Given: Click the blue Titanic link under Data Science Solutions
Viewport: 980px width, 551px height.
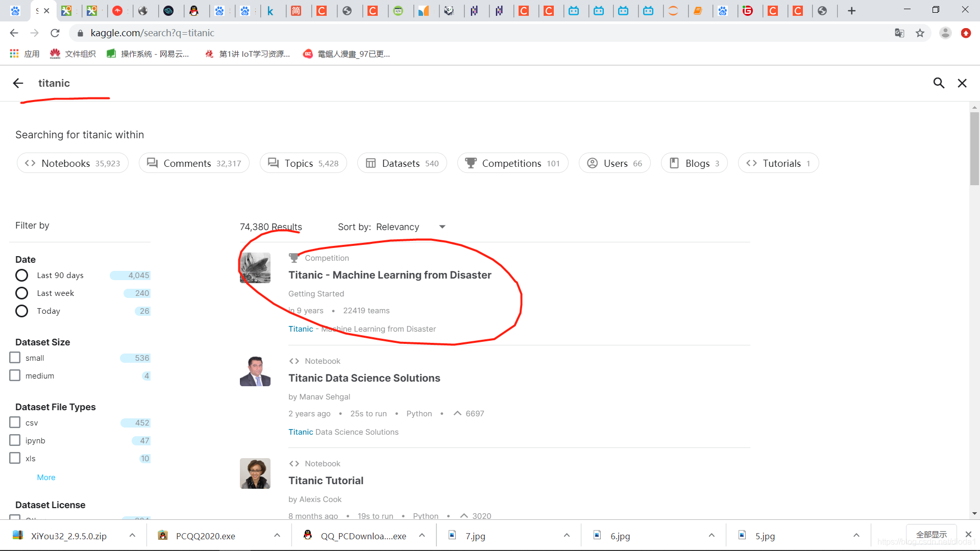Looking at the screenshot, I should [x=301, y=432].
